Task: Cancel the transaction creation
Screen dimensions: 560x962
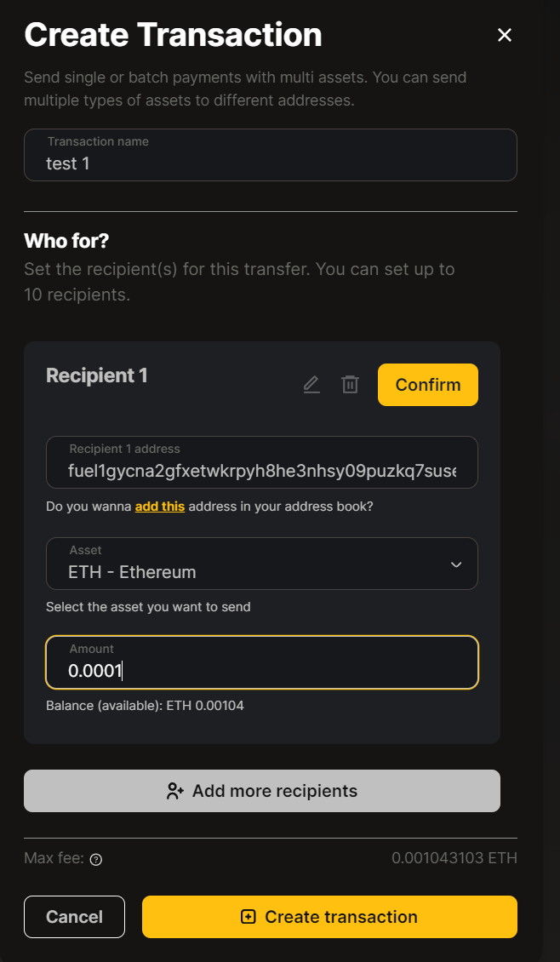Action: (x=74, y=917)
